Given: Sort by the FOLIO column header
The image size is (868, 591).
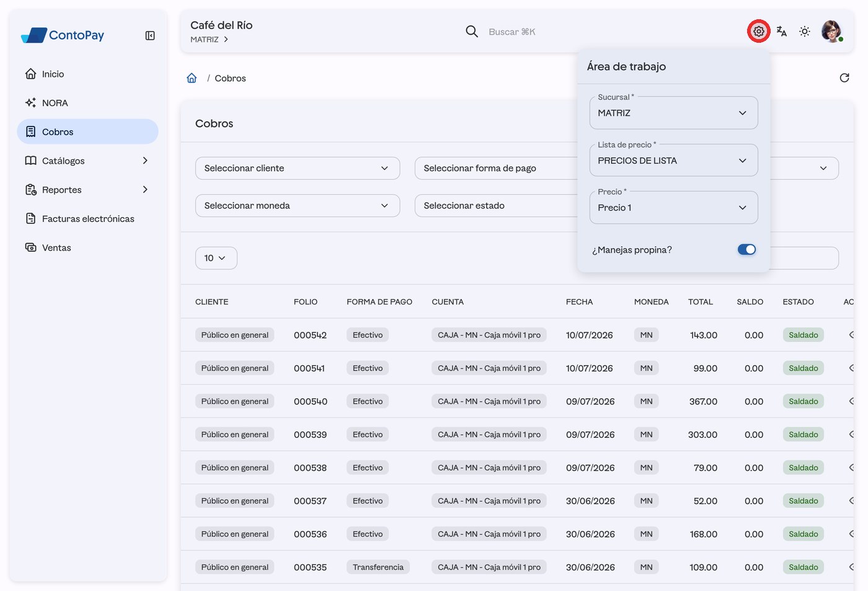Looking at the screenshot, I should click(x=306, y=302).
